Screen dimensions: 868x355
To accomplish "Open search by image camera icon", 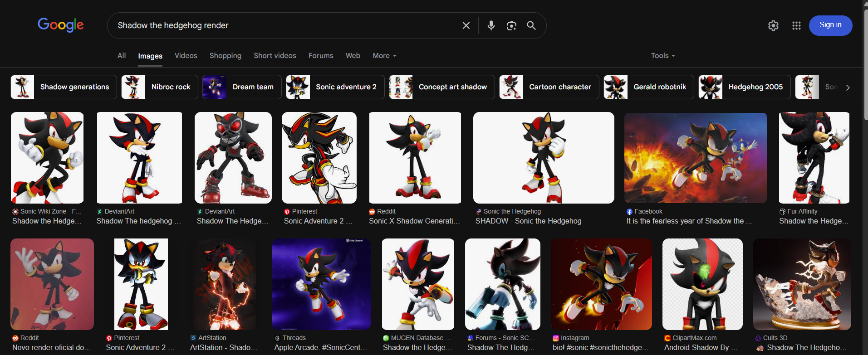I will [x=511, y=25].
